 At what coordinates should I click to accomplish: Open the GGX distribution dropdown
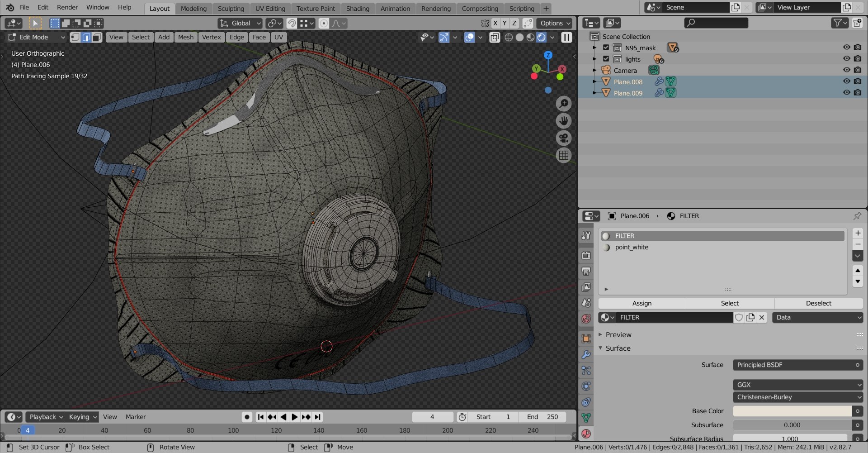point(797,385)
